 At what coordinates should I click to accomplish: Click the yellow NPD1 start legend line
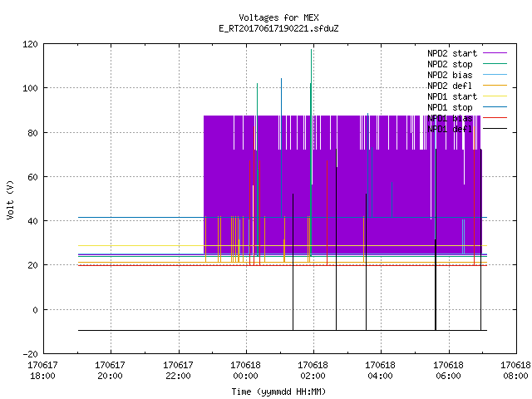(495, 96)
